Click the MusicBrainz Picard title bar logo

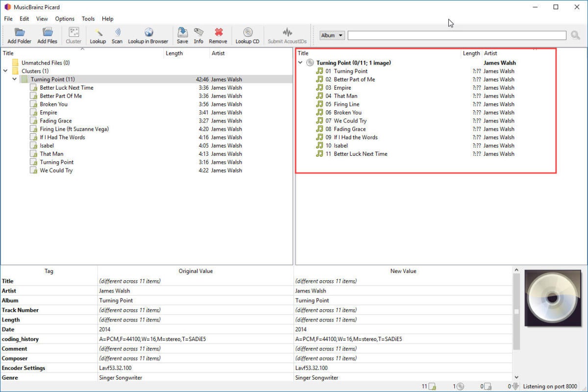(x=6, y=7)
